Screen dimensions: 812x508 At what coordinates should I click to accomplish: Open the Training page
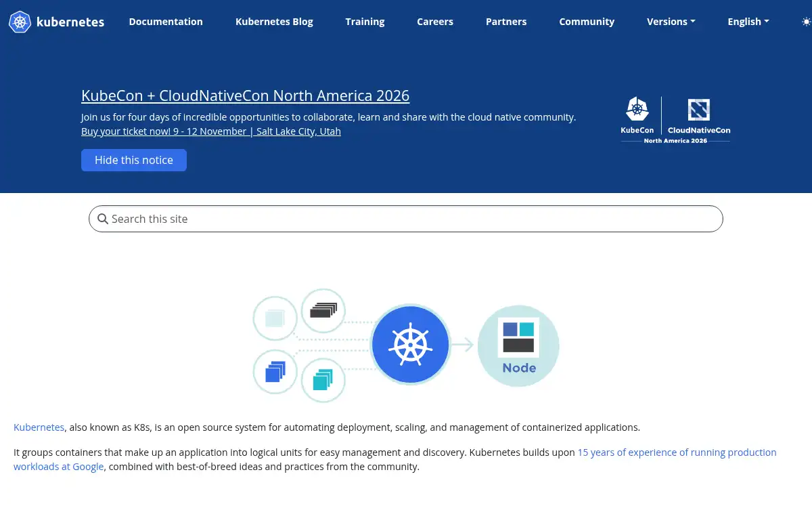pos(365,22)
